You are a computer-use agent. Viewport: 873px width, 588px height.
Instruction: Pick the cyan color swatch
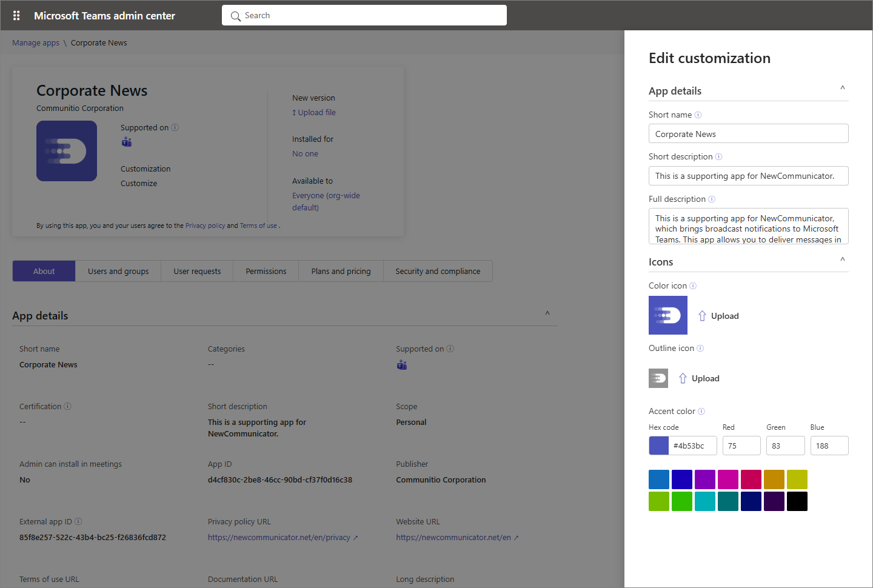tap(705, 501)
